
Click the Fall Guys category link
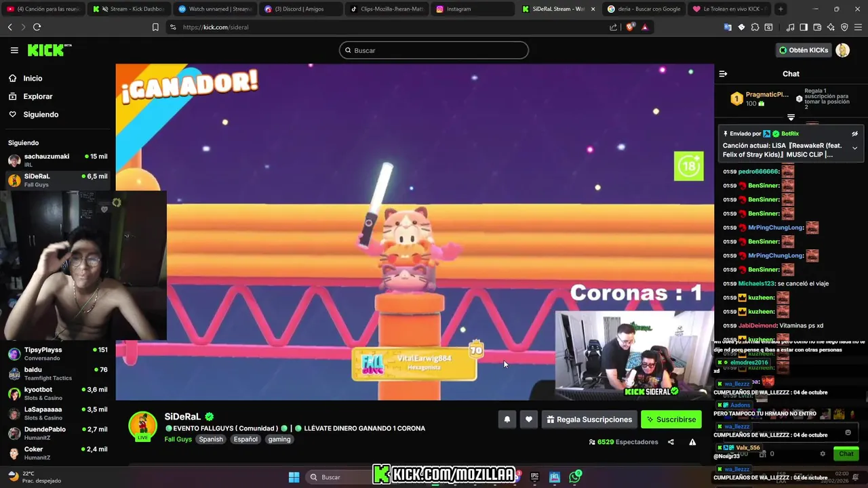tap(178, 439)
